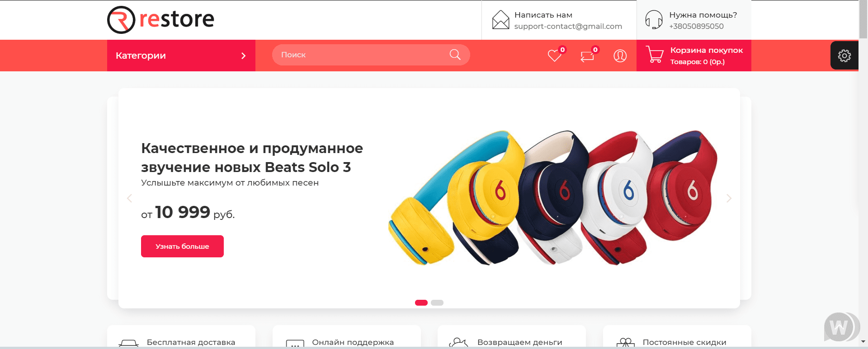The height and width of the screenshot is (349, 868).
Task: Click the restore logo
Action: [x=160, y=19]
